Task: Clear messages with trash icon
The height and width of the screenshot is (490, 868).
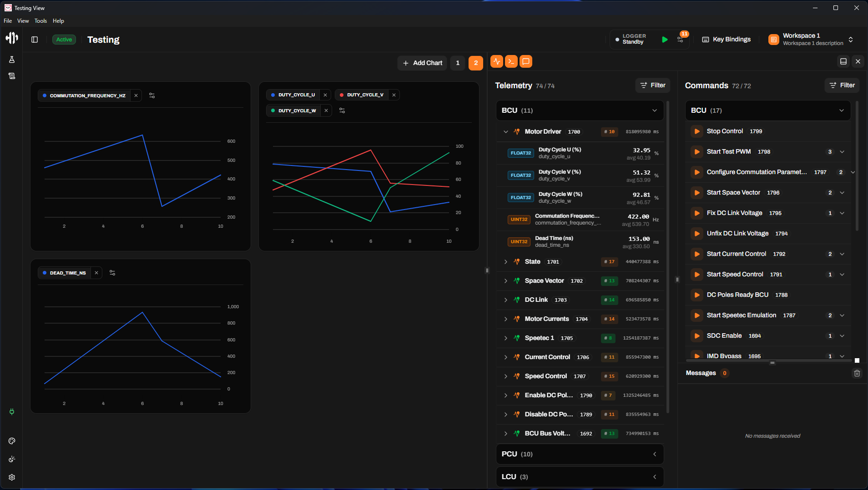Action: 857,373
